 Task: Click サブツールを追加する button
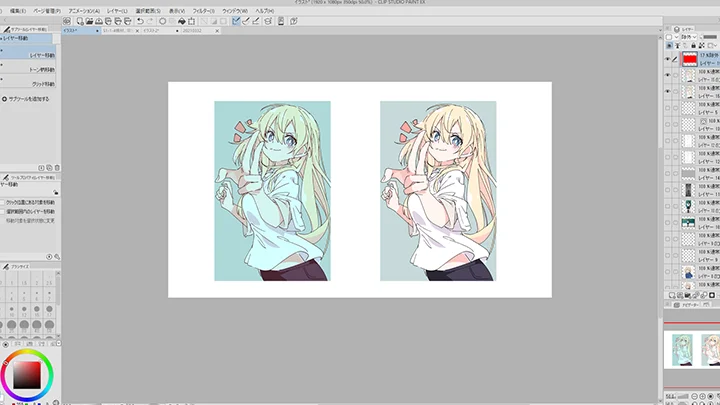25,99
